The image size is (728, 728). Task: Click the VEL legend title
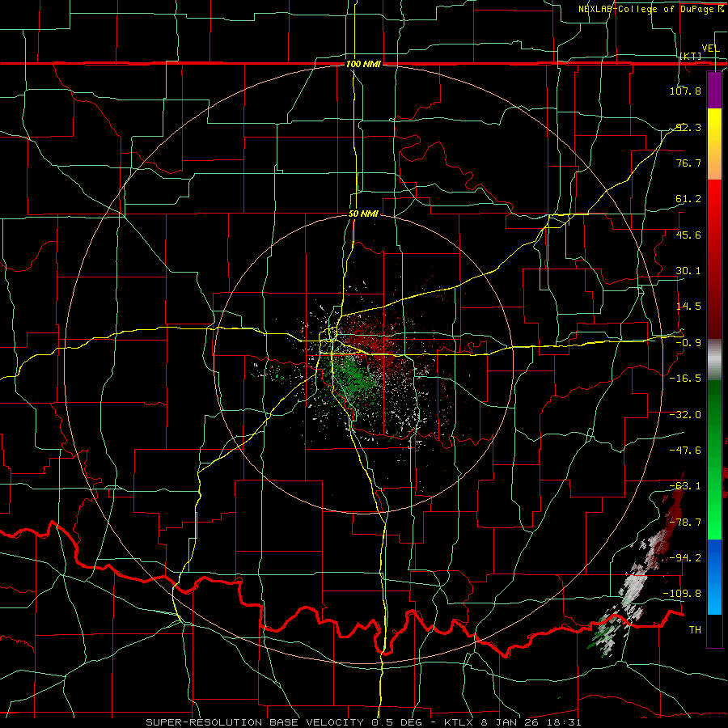click(710, 49)
